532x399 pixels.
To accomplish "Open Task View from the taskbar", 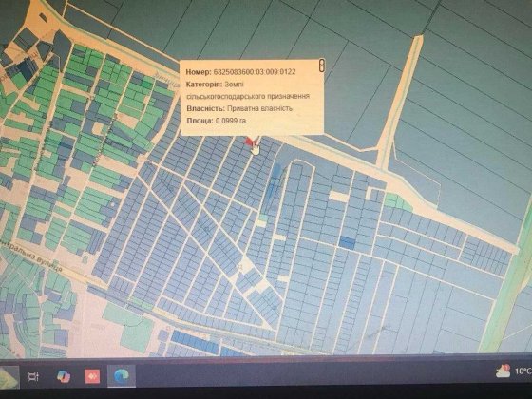I will 33,376.
